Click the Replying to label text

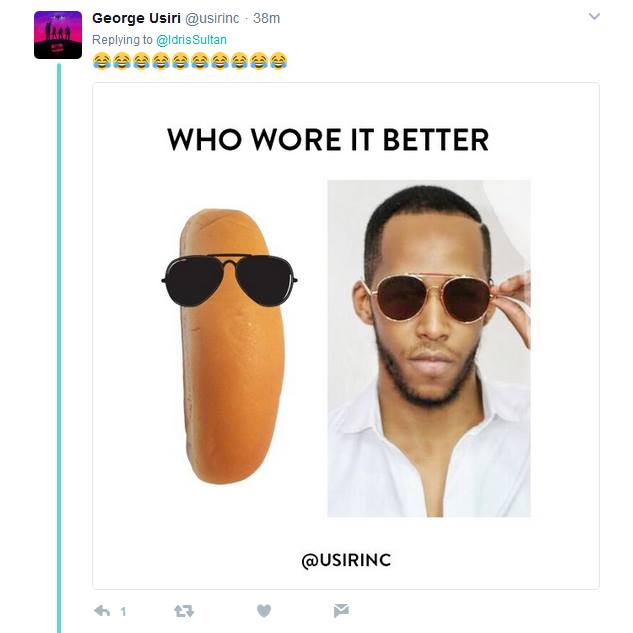(x=122, y=40)
